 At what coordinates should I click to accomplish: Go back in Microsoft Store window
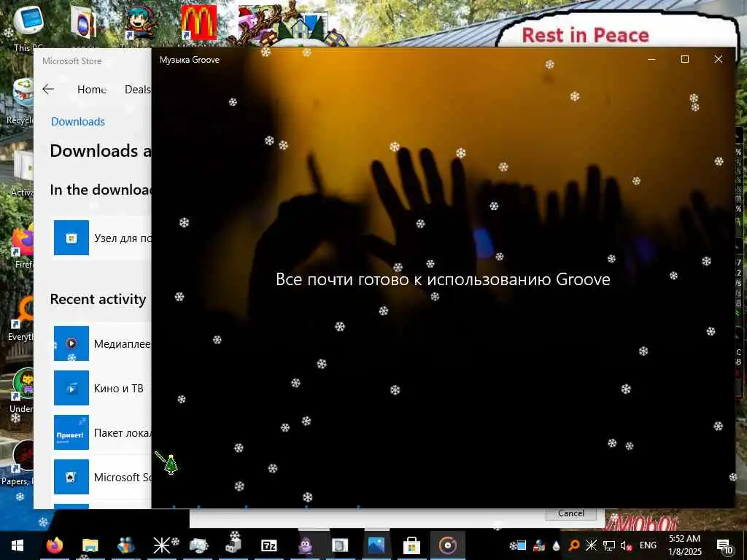click(x=48, y=89)
